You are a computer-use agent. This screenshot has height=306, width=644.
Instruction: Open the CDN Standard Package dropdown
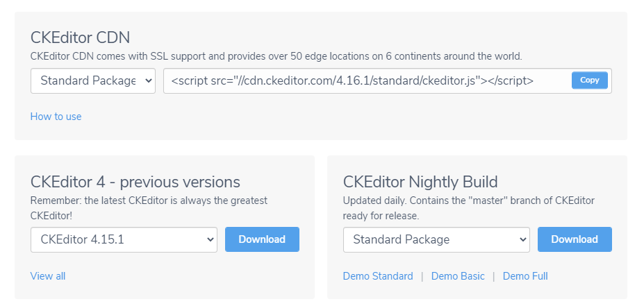pyautogui.click(x=93, y=80)
